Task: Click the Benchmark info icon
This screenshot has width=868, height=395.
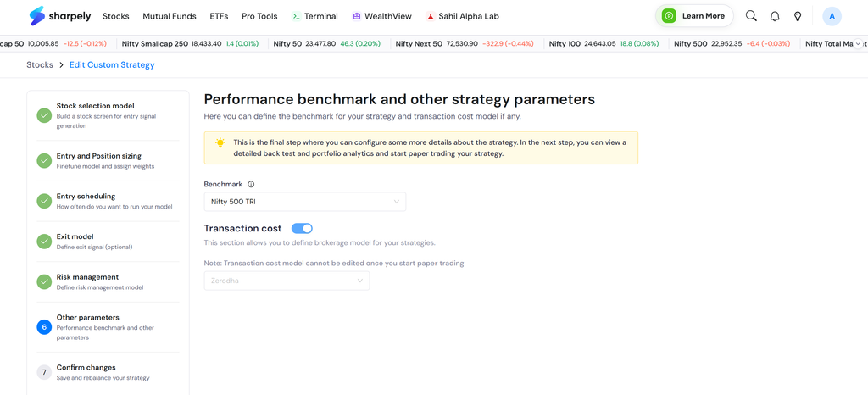Action: point(251,184)
